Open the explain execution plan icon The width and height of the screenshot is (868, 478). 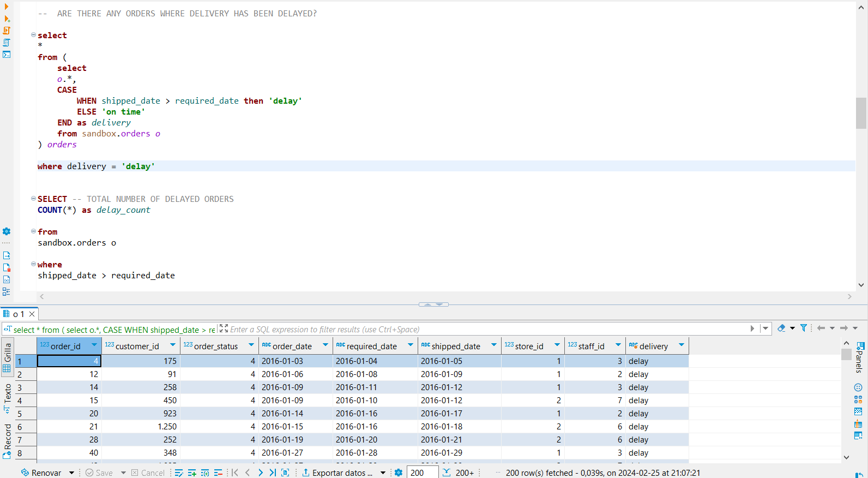tap(7, 43)
